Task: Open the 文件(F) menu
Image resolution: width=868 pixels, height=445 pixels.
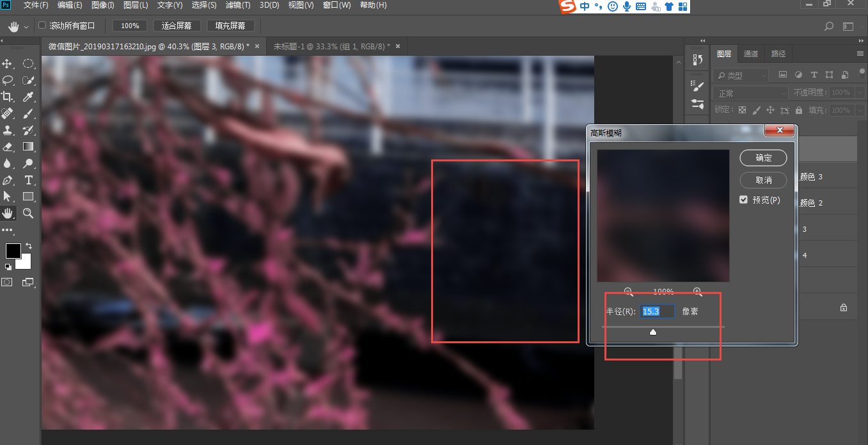Action: click(36, 5)
